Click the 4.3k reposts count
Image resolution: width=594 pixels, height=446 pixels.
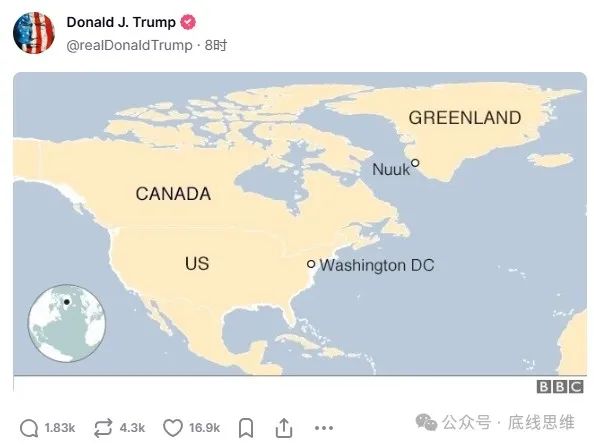[x=132, y=428]
